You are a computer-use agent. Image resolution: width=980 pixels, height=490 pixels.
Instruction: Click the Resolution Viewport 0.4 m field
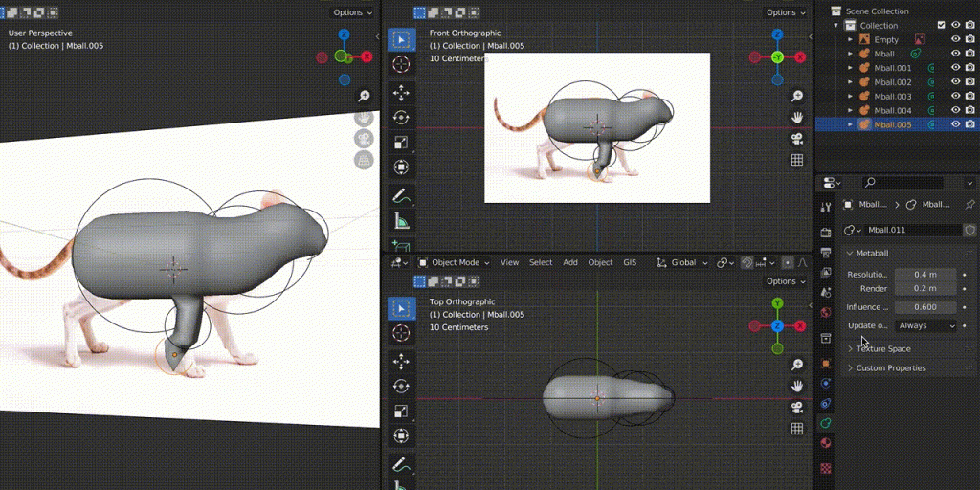tap(925, 275)
